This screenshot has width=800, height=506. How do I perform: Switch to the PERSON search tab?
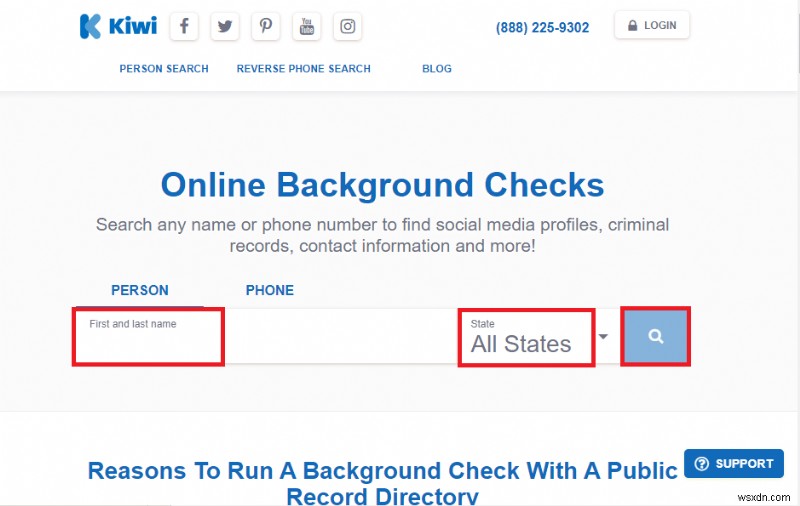pyautogui.click(x=140, y=290)
